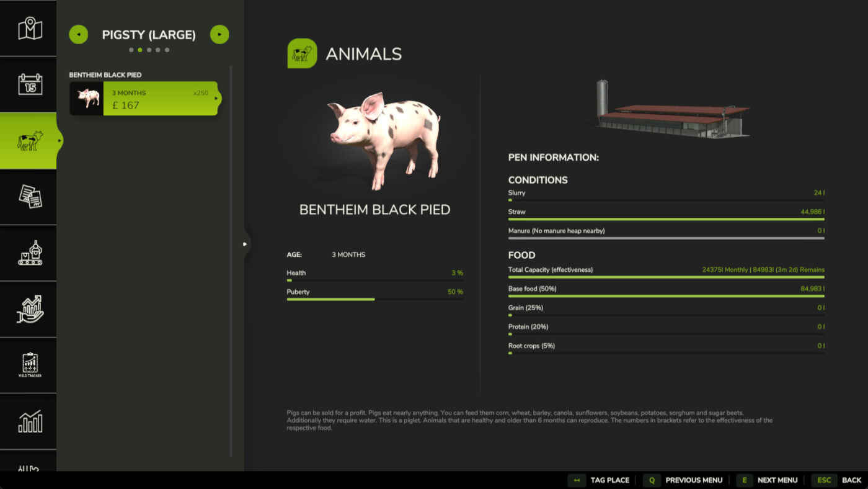This screenshot has height=489, width=868.
Task: Open the Map icon in sidebar
Action: (29, 29)
